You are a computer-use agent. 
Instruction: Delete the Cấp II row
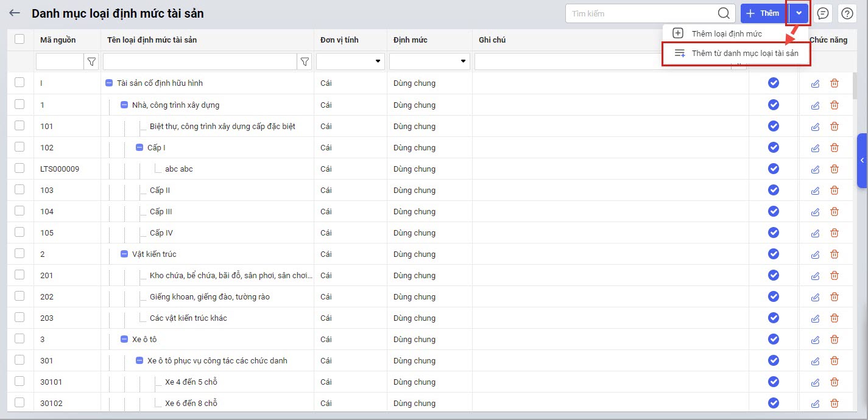coord(834,191)
